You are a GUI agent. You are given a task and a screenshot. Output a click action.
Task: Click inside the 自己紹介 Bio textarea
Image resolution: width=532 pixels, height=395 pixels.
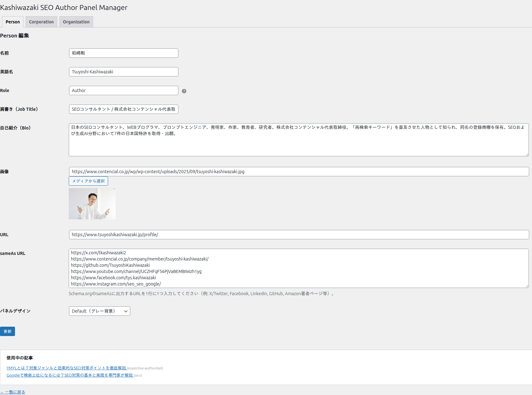[x=298, y=144]
